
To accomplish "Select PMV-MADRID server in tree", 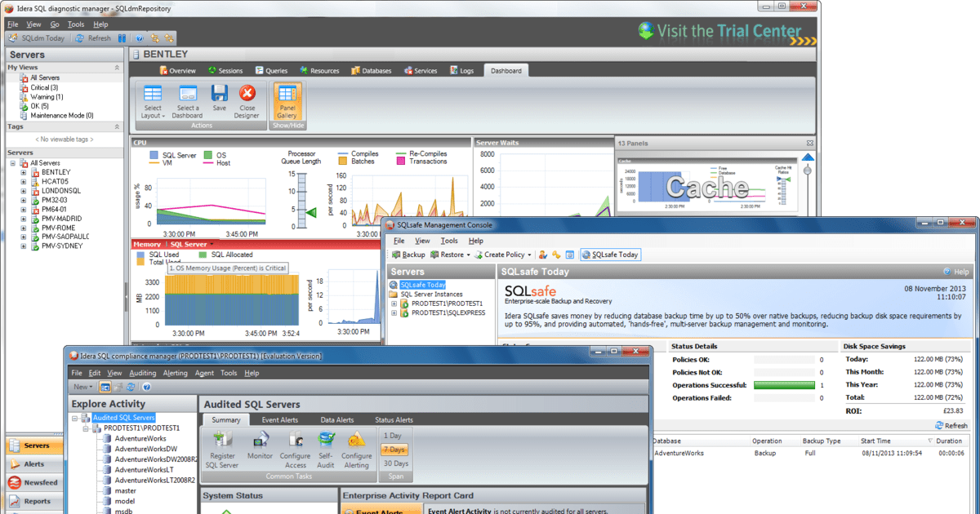I will (61, 219).
